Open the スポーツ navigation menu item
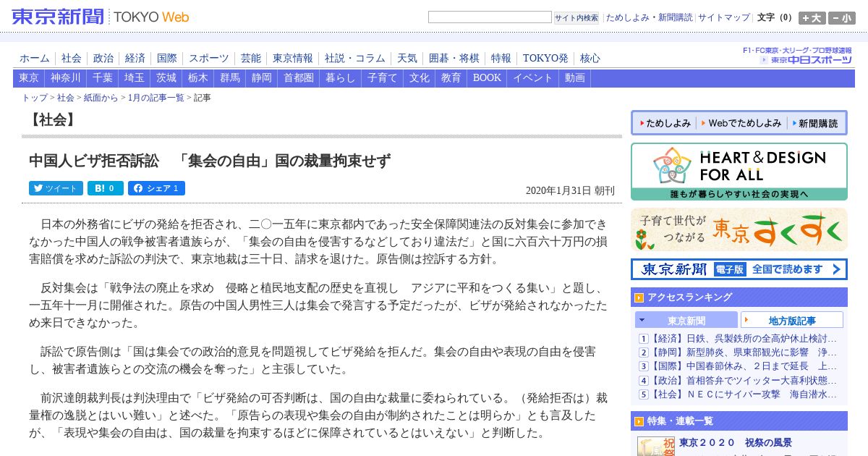 tap(209, 59)
